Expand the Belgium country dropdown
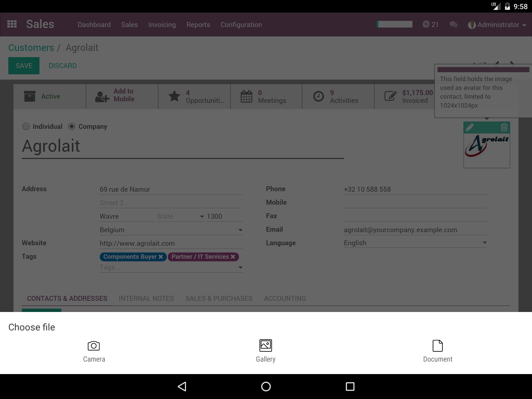The width and height of the screenshot is (532, 399). pos(240,230)
